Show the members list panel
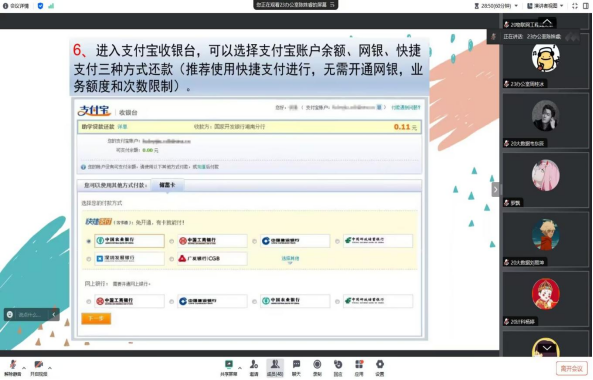 pos(275,368)
